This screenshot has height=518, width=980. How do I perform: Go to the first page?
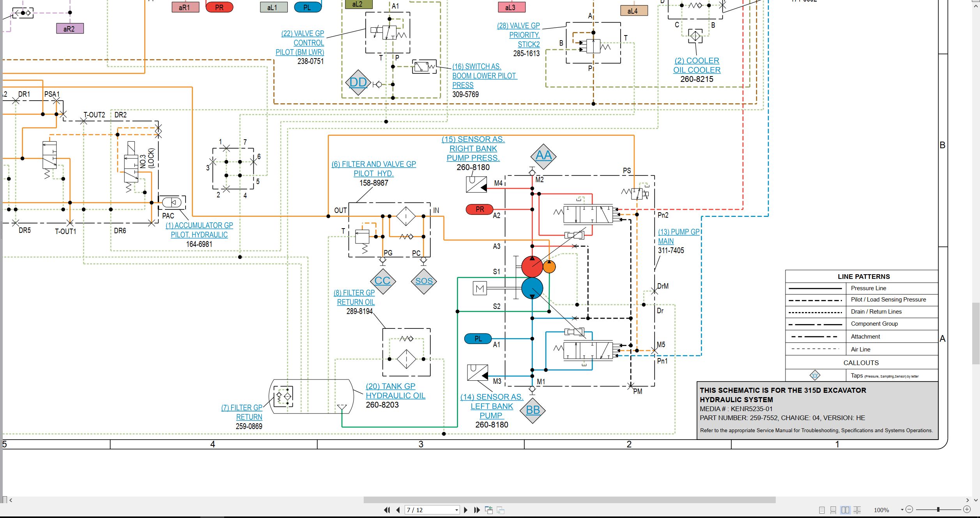tap(387, 510)
